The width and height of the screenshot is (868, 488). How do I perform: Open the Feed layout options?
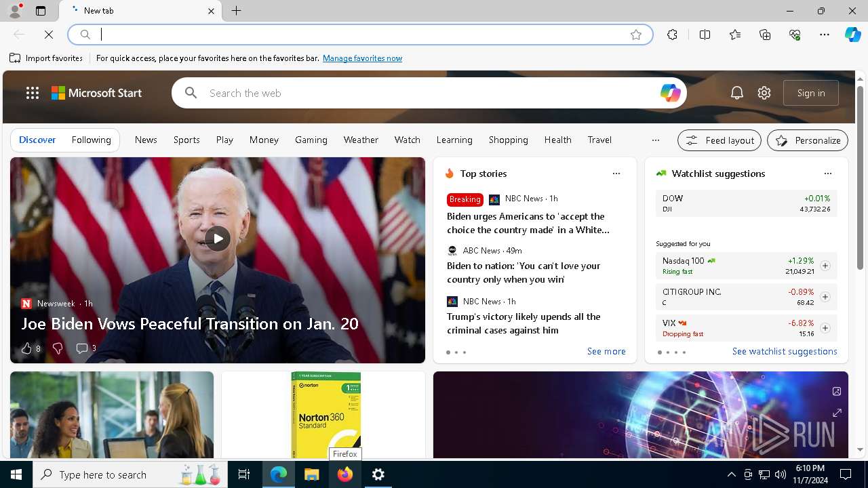point(719,140)
